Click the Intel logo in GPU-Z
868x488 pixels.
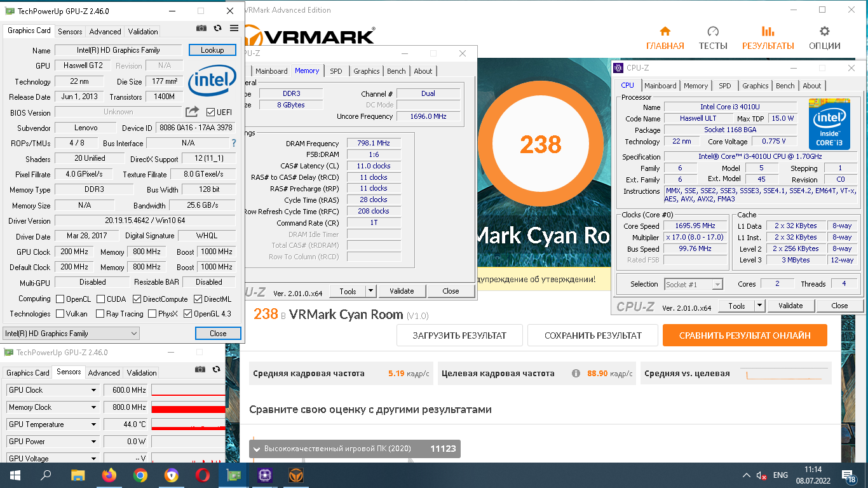click(x=212, y=81)
